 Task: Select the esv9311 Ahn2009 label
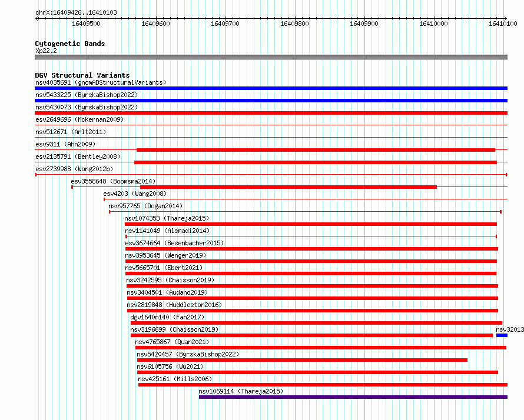tap(65, 144)
